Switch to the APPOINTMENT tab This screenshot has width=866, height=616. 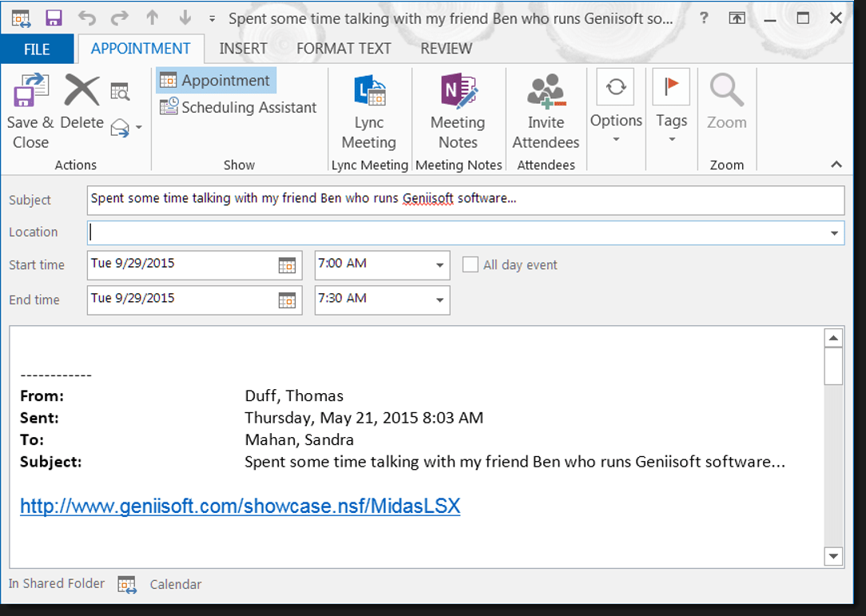[x=141, y=49]
